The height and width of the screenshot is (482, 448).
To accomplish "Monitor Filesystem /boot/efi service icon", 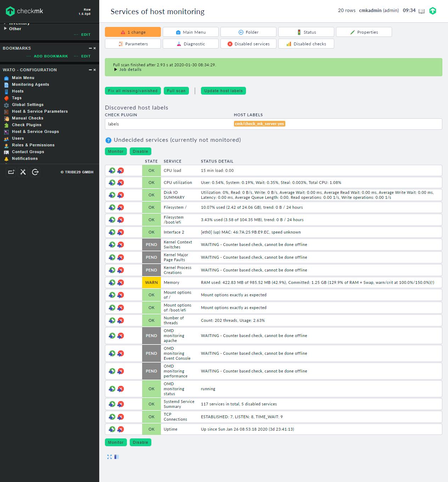I will click(x=112, y=220).
